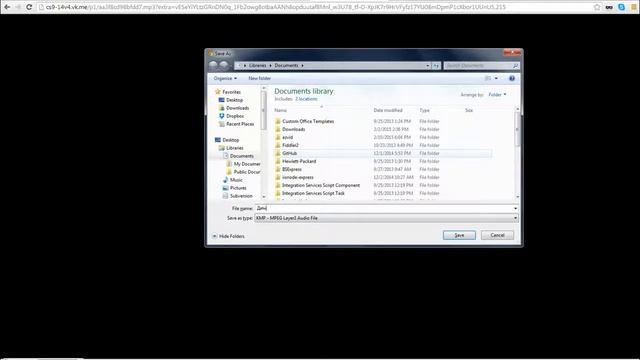The width and height of the screenshot is (640, 360).
Task: Click the dialog Forward navigation button
Action: (x=224, y=65)
